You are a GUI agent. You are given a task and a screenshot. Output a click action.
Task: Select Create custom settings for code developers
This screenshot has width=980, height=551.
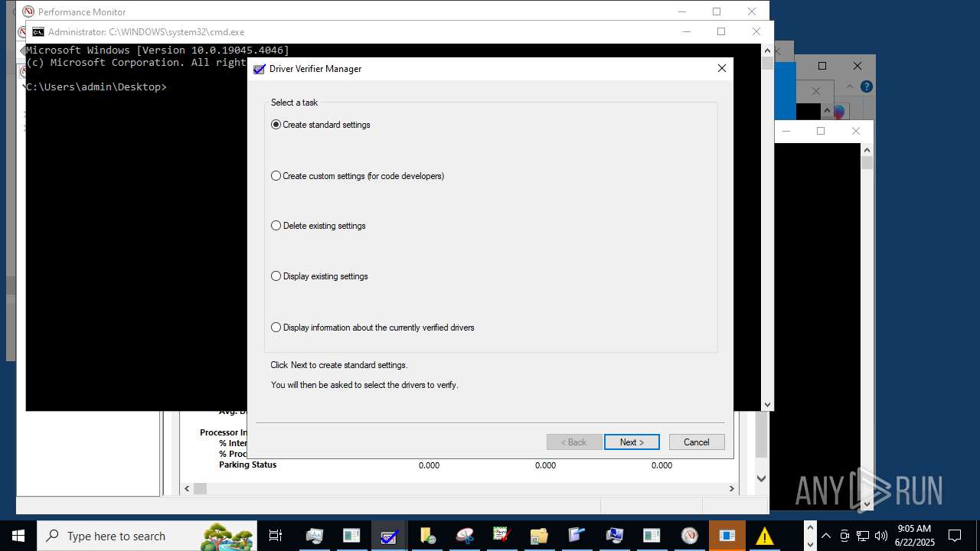[x=358, y=176]
